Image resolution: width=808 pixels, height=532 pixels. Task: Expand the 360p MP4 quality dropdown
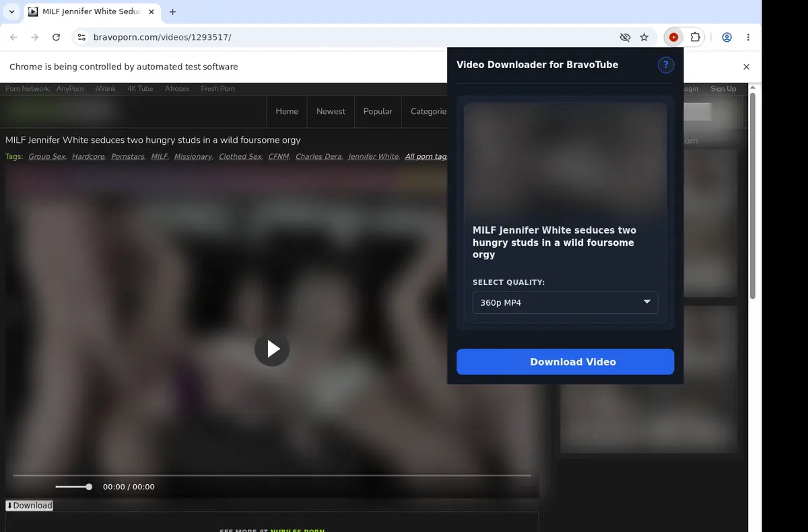(x=565, y=302)
